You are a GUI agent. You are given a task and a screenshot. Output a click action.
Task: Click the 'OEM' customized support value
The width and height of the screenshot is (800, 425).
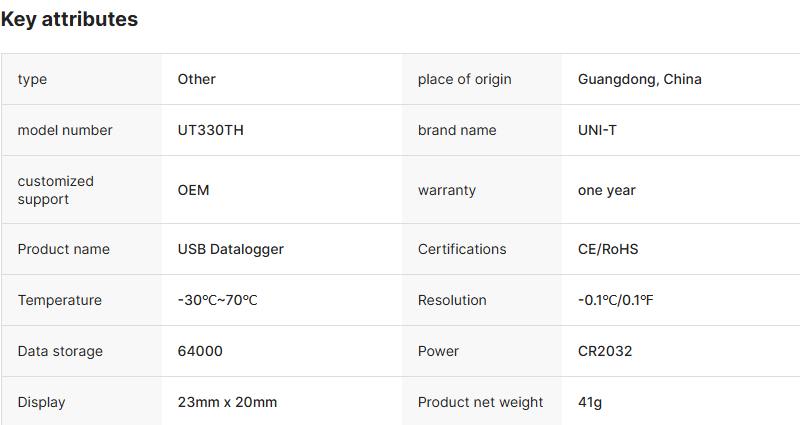pos(193,190)
